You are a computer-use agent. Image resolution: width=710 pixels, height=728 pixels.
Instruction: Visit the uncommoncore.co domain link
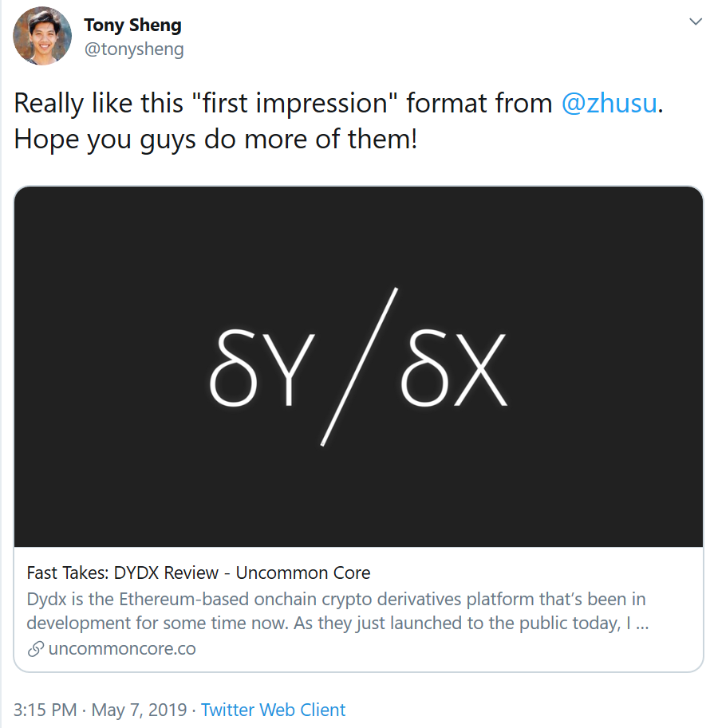[122, 649]
